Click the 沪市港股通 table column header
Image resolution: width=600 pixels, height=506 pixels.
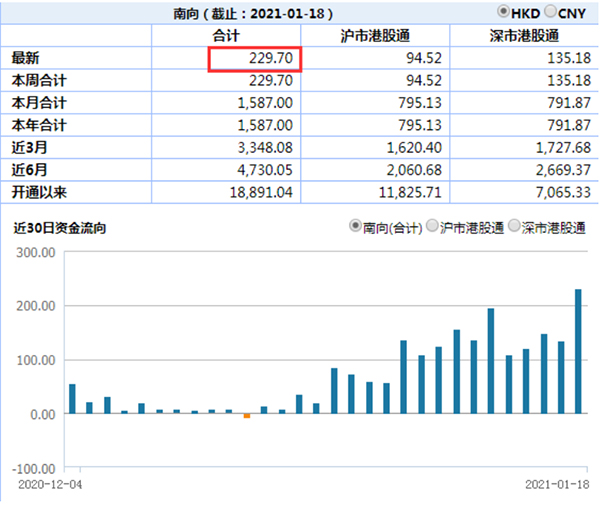(x=375, y=36)
